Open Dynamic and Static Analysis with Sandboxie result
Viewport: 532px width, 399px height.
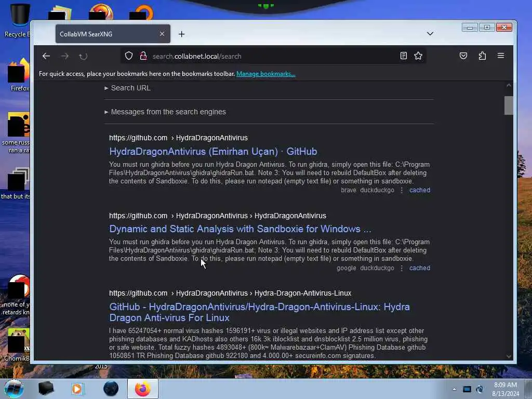point(240,229)
